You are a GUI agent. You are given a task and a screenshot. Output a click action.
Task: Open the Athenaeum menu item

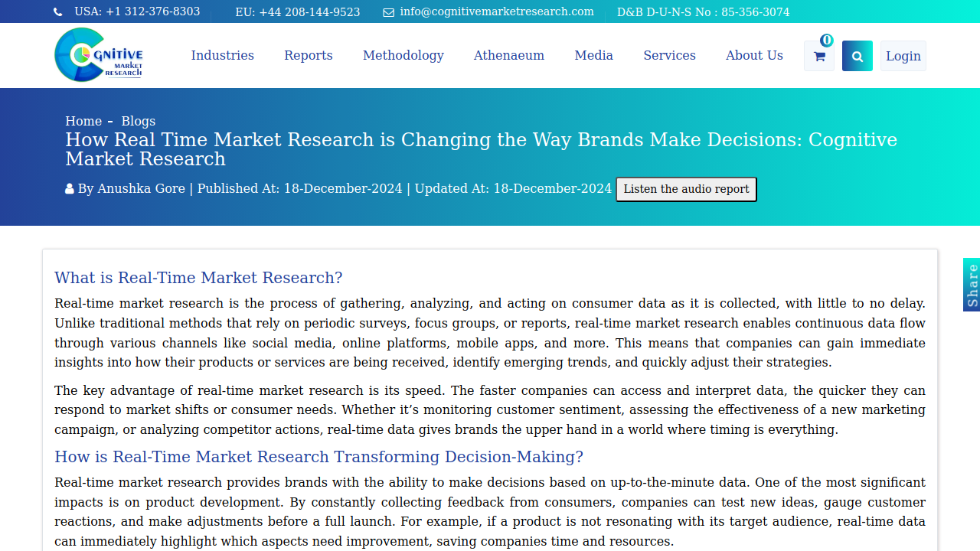tap(509, 55)
